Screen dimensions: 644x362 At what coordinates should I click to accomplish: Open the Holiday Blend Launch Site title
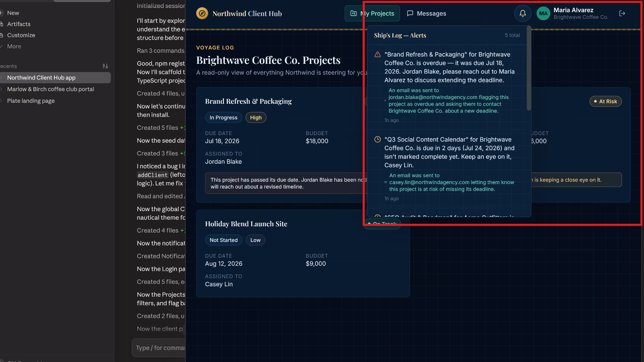click(246, 224)
